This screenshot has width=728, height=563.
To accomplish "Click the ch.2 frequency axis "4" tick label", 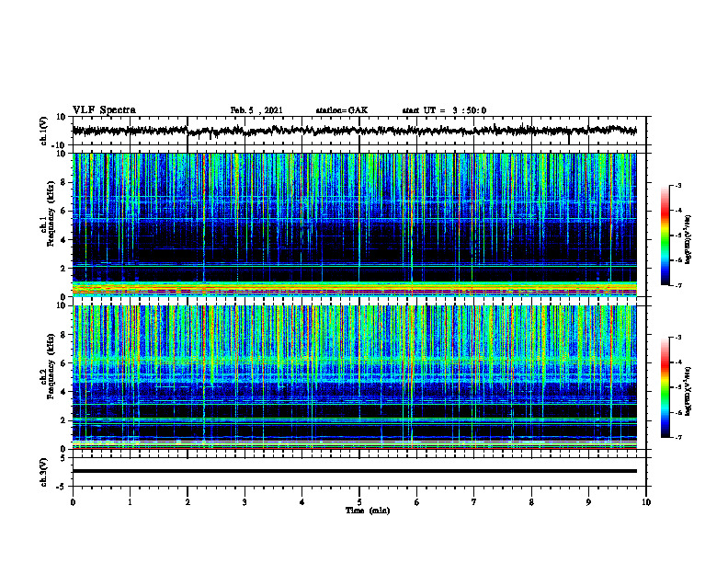I will point(63,392).
